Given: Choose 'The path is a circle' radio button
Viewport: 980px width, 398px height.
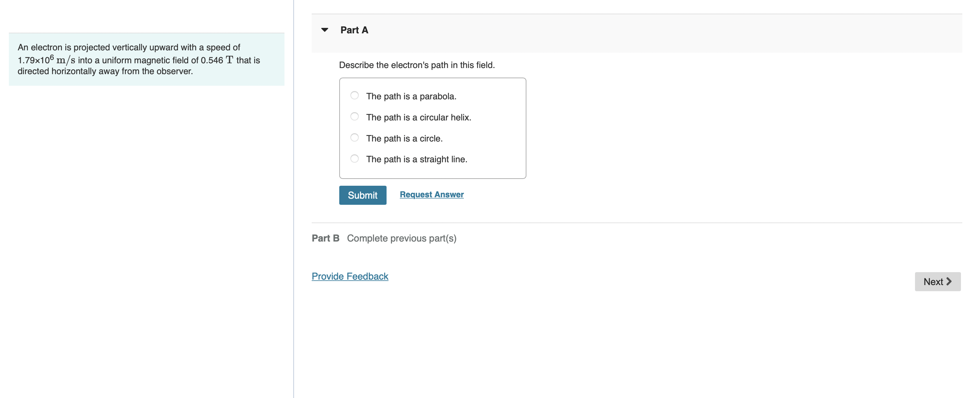Looking at the screenshot, I should coord(354,137).
